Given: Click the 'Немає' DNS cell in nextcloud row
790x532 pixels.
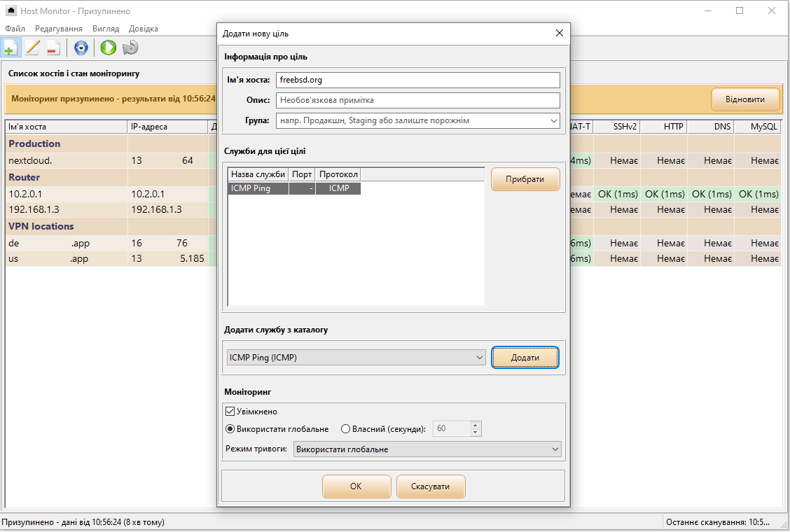Looking at the screenshot, I should click(x=711, y=161).
